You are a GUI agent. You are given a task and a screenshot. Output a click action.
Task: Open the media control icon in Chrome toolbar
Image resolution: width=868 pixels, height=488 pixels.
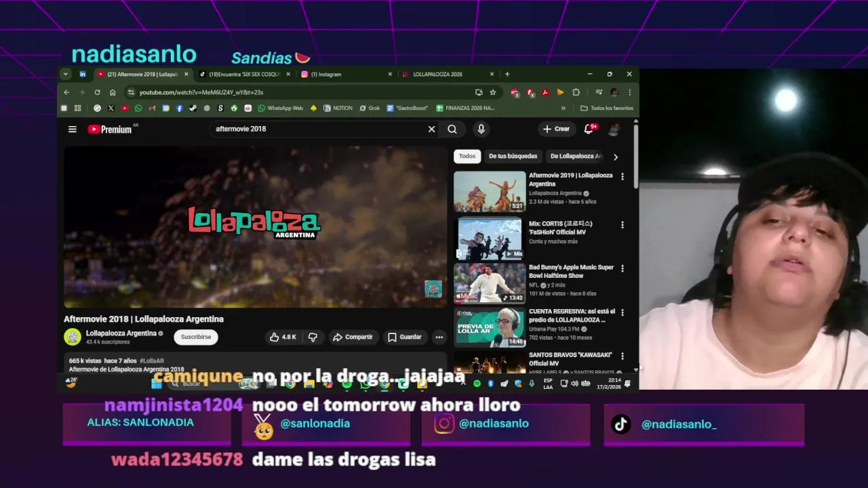(599, 92)
